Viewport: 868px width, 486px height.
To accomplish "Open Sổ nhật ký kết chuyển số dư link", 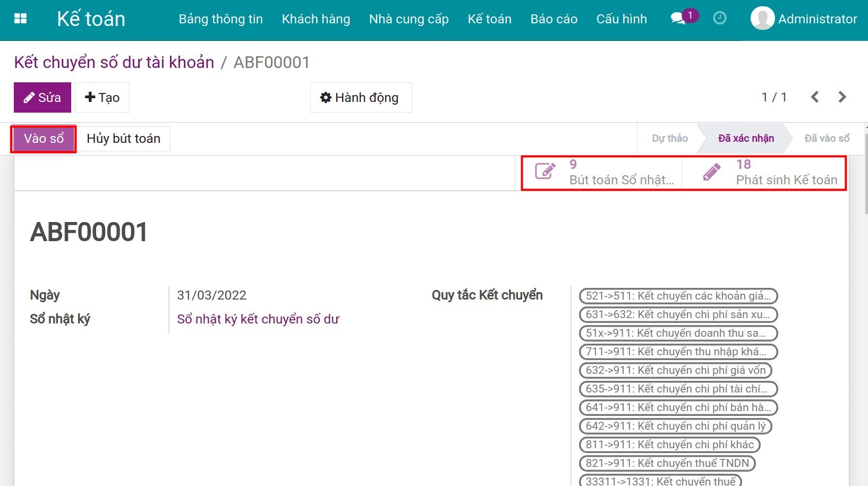I will [x=258, y=319].
